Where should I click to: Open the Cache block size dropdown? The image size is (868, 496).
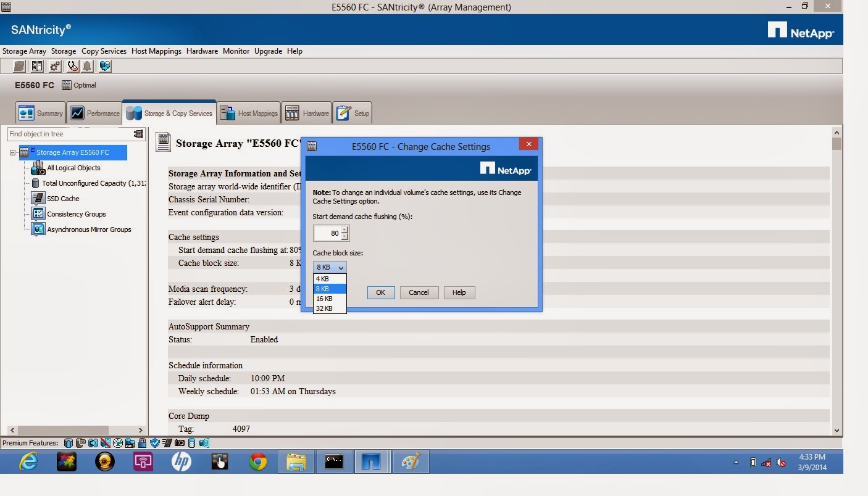tap(330, 267)
